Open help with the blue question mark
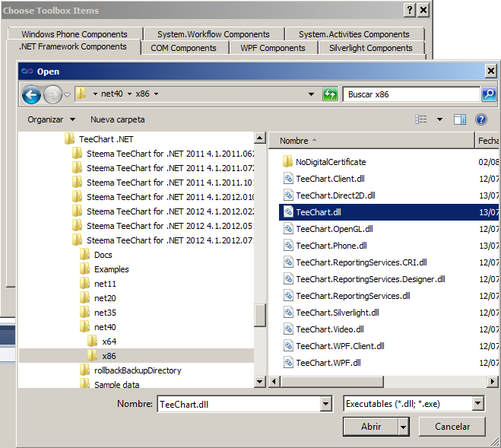Viewport: 501px width, 448px height. 481,119
